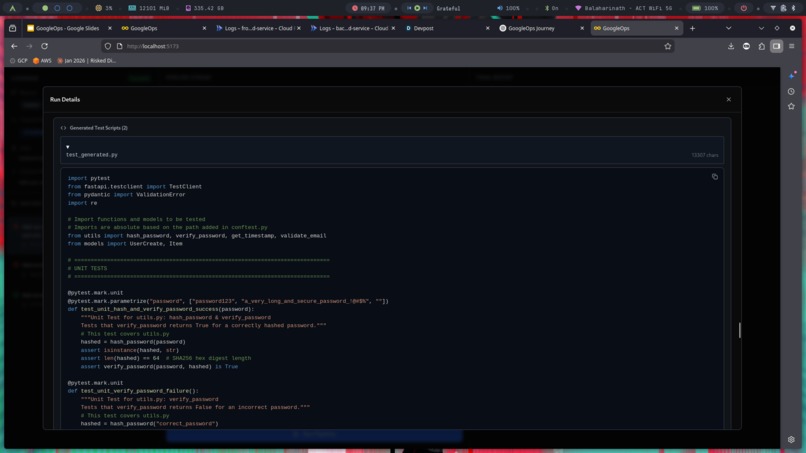Click the 'test_generated.py' file name
The image size is (806, 453).
point(91,155)
